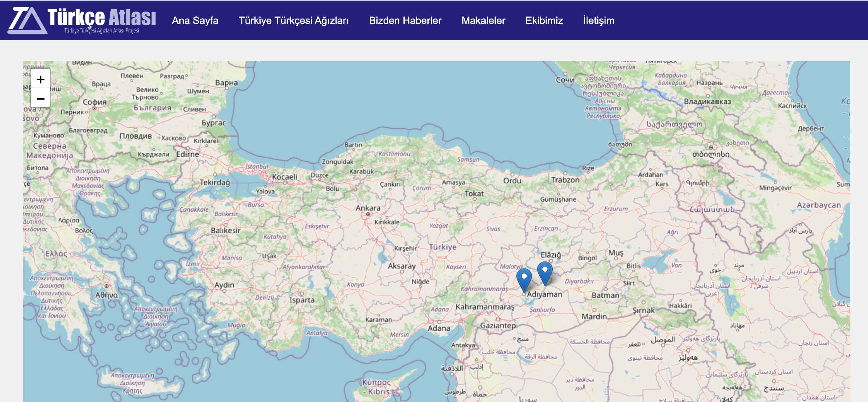Click the Adıyaman label on the map
The height and width of the screenshot is (402, 868).
point(544,295)
